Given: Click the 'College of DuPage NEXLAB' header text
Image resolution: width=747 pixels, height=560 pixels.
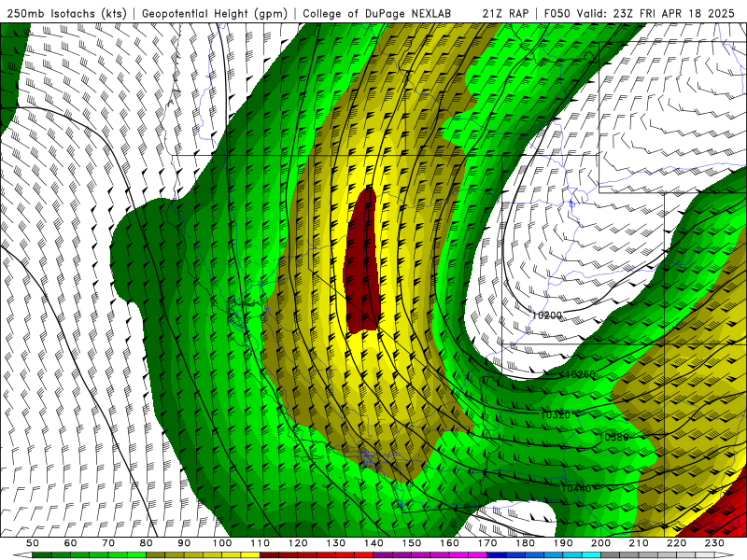Looking at the screenshot, I should pyautogui.click(x=376, y=13).
